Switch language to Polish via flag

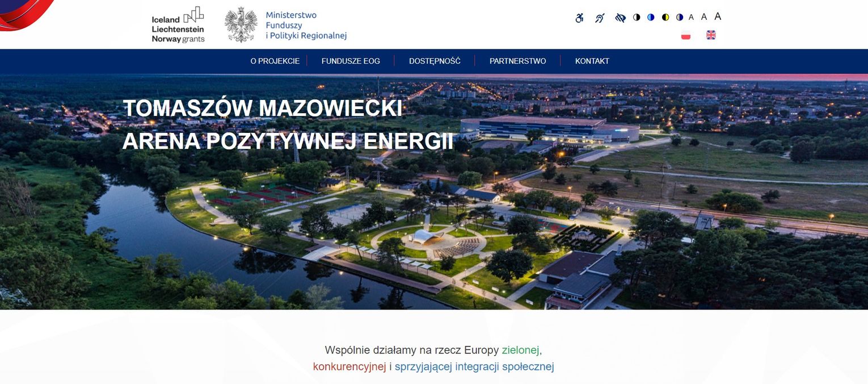(x=686, y=35)
